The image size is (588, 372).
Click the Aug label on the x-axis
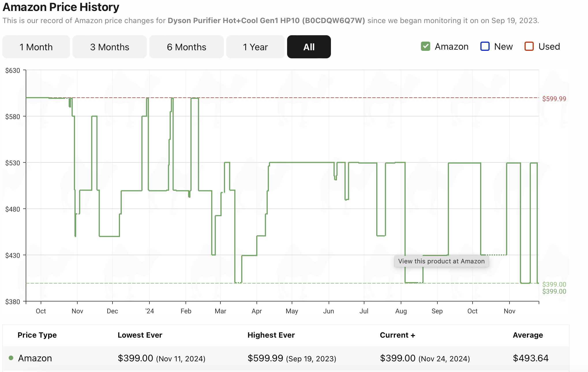coord(401,311)
